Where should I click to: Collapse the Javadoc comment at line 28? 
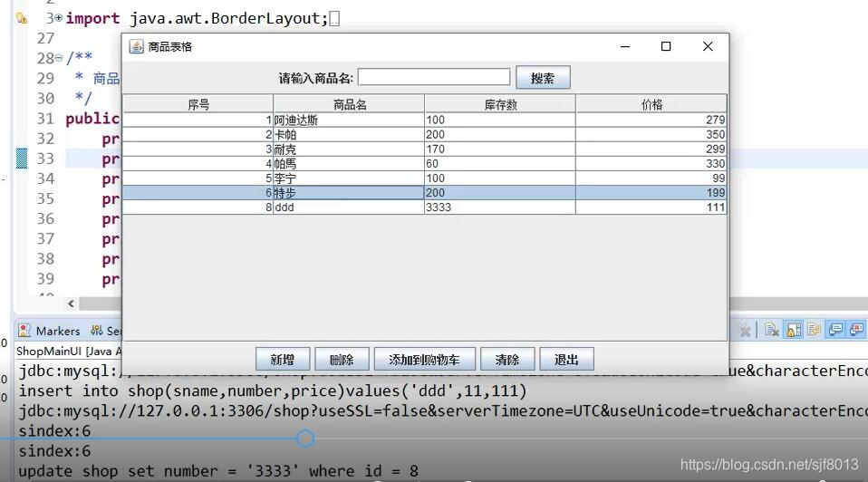pos(59,58)
